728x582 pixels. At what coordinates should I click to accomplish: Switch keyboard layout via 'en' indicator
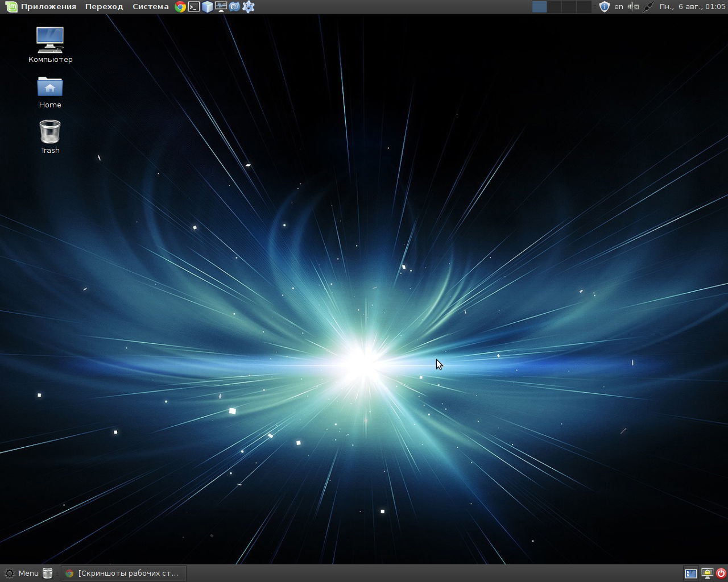point(619,7)
